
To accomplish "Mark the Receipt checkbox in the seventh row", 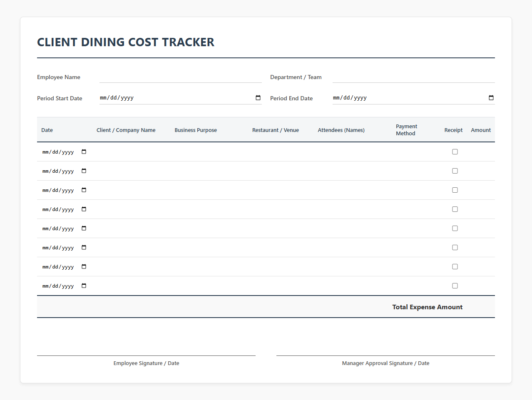I will 455,267.
